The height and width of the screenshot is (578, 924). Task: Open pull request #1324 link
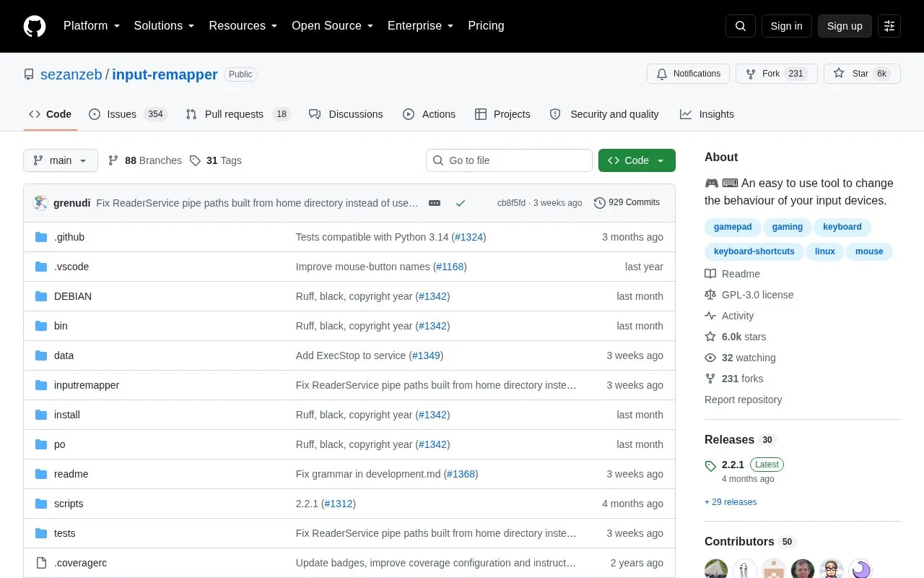pos(469,237)
